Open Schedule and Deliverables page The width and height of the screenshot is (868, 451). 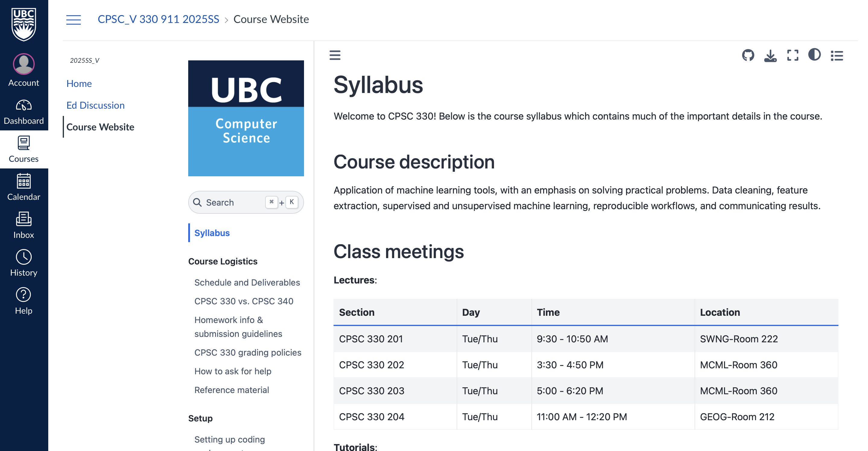[247, 282]
